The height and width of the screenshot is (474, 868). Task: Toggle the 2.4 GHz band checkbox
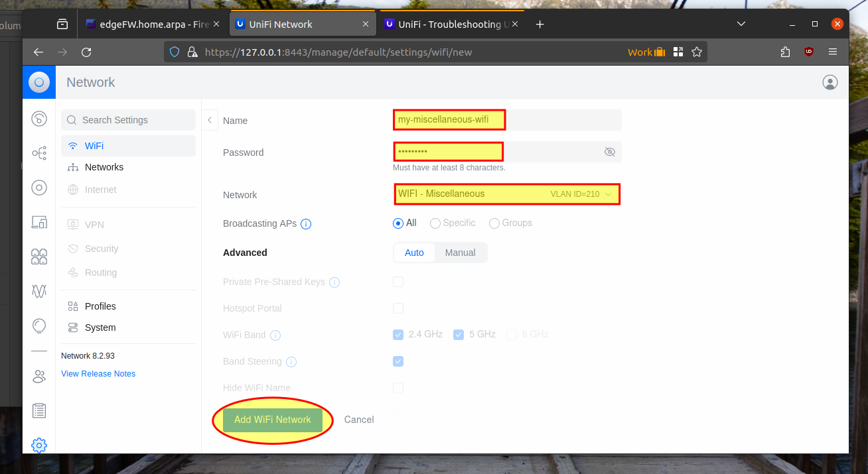pos(398,335)
